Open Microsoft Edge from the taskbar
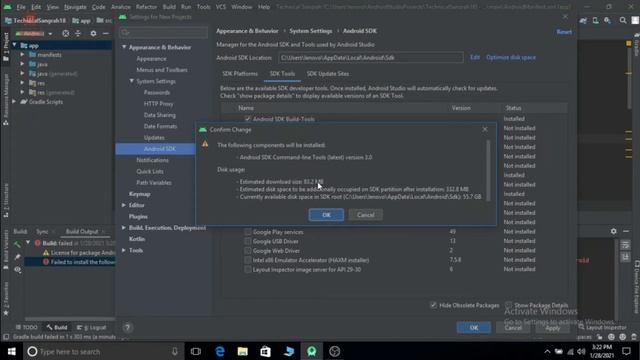This screenshot has height=360, width=640. pos(220,351)
